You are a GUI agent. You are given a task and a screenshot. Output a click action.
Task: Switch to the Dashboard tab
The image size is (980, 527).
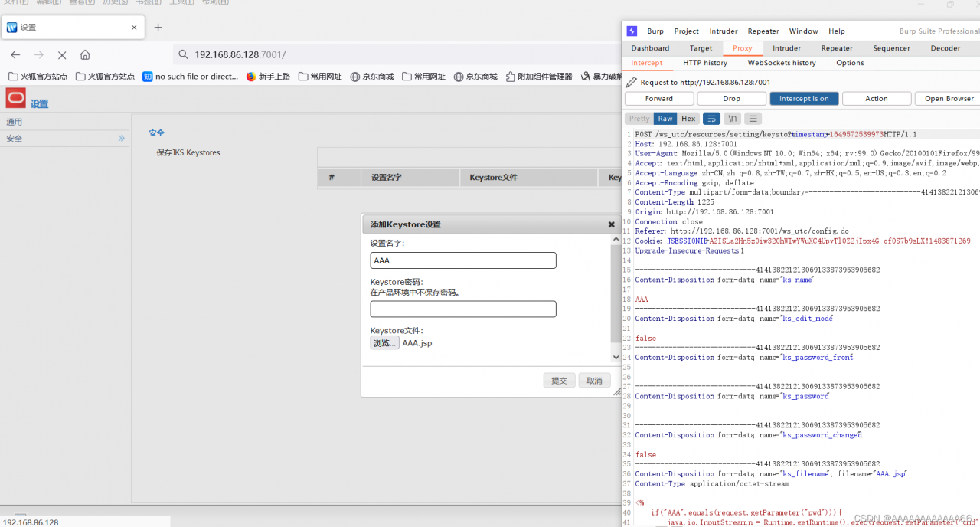[650, 48]
